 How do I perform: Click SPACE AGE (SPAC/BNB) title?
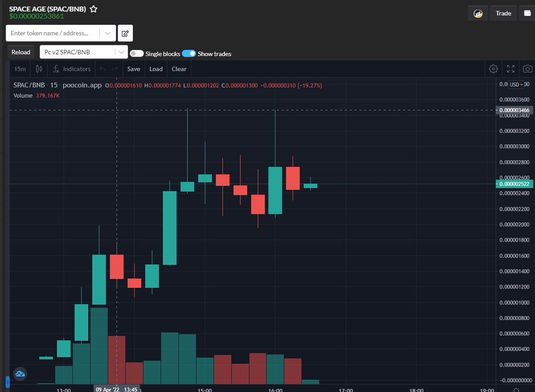tap(48, 9)
